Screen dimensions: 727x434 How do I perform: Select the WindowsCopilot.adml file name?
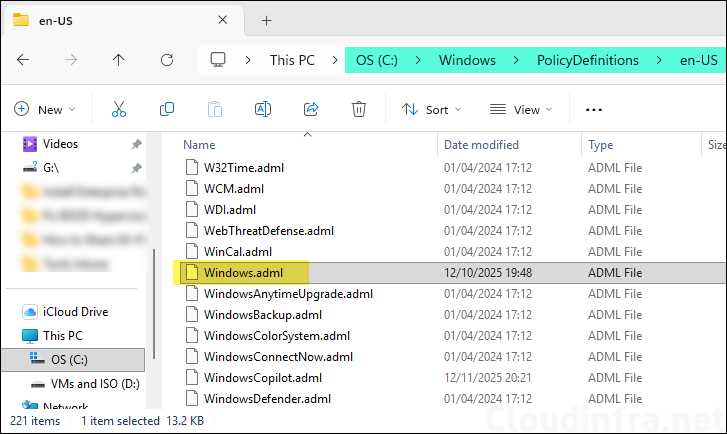pyautogui.click(x=263, y=377)
